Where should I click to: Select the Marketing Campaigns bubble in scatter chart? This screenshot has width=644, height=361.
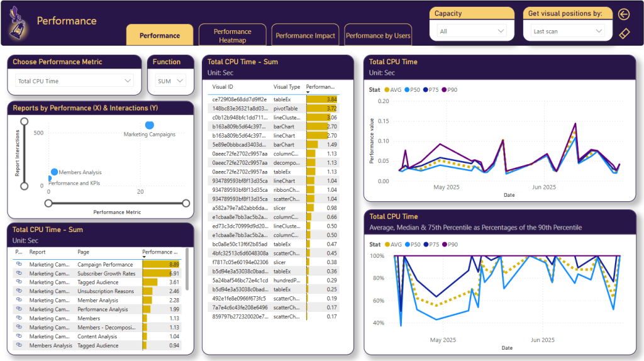[x=150, y=125]
